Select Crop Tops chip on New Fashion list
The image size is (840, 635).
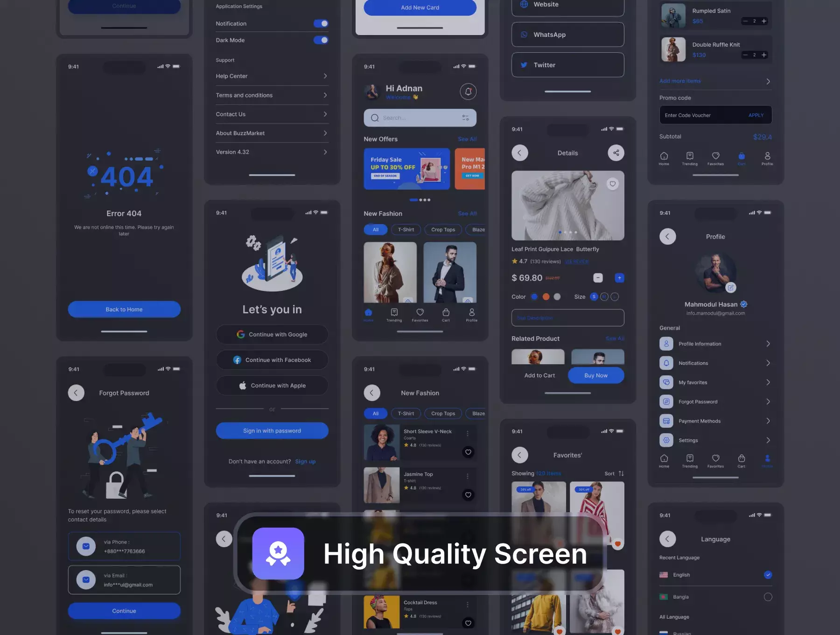click(x=443, y=414)
